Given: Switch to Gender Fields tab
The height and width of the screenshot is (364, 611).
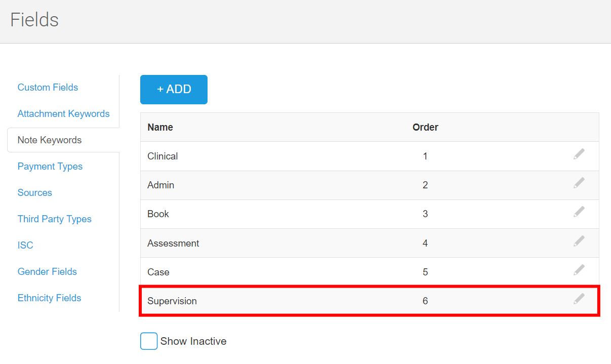Looking at the screenshot, I should pos(47,272).
